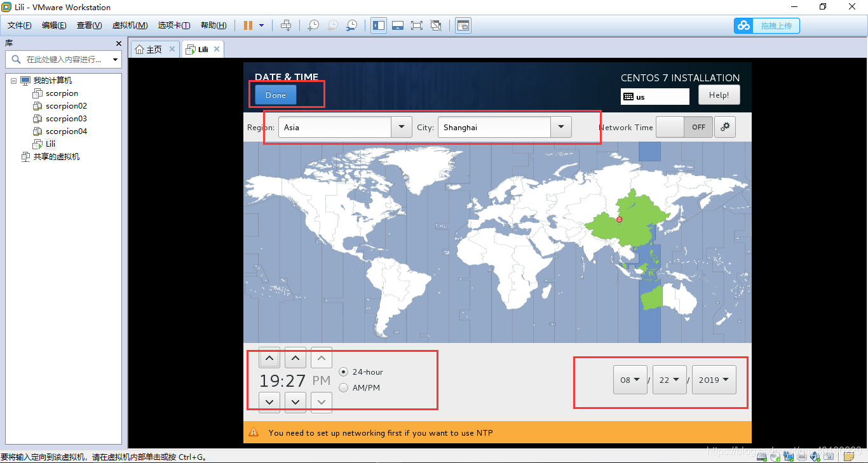Click the message log note icon
This screenshot has width=868, height=463.
pyautogui.click(x=848, y=456)
